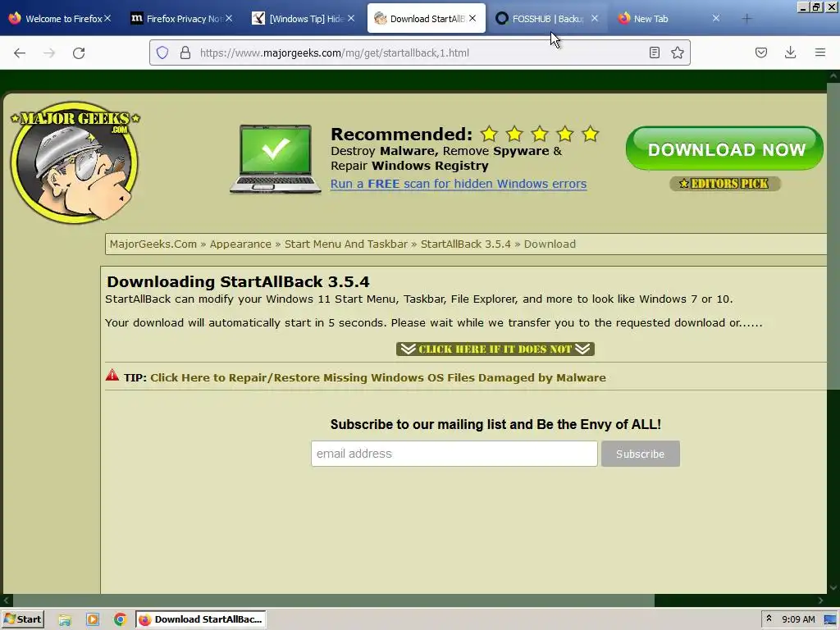Viewport: 840px width, 630px height.
Task: Close the New Tab tab
Action: [x=716, y=18]
